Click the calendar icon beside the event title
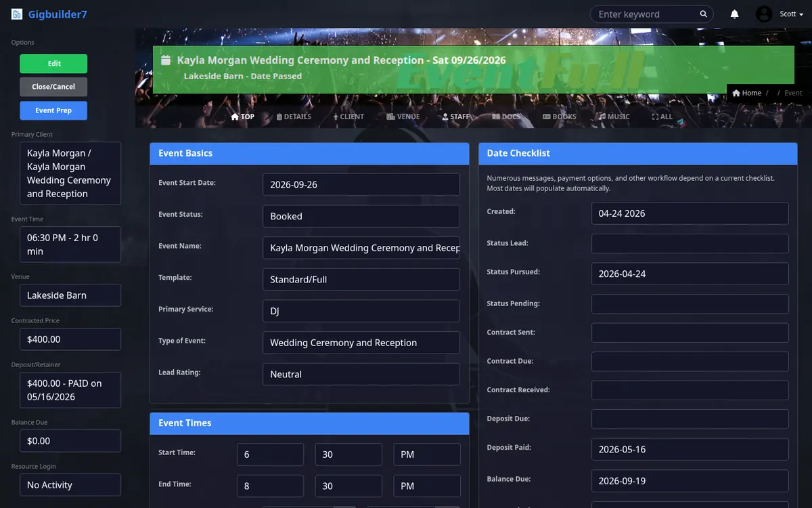This screenshot has width=812, height=508. pos(166,60)
